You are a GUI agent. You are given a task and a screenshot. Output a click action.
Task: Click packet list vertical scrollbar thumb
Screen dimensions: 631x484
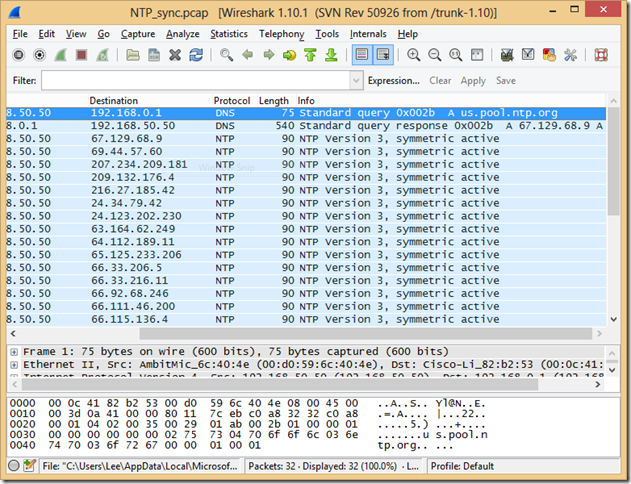pyautogui.click(x=613, y=161)
